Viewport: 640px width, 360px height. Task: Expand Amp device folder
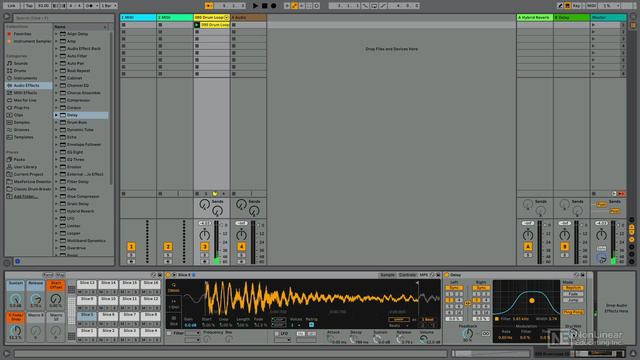(x=56, y=41)
